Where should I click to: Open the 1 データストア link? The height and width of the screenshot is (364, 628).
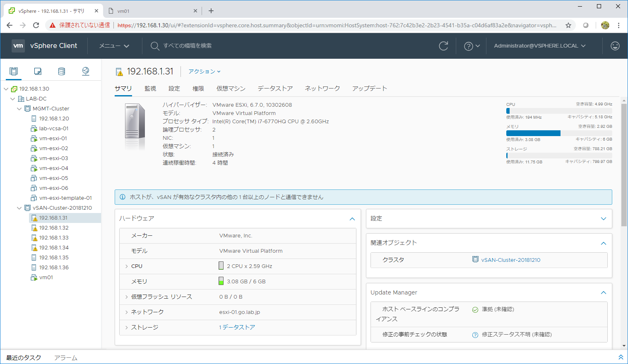click(237, 328)
